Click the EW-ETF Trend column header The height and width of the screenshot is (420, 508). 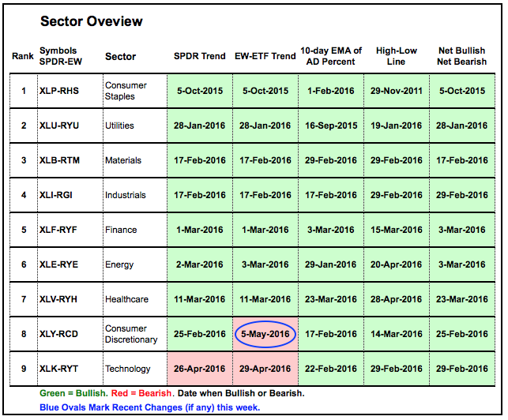(265, 56)
